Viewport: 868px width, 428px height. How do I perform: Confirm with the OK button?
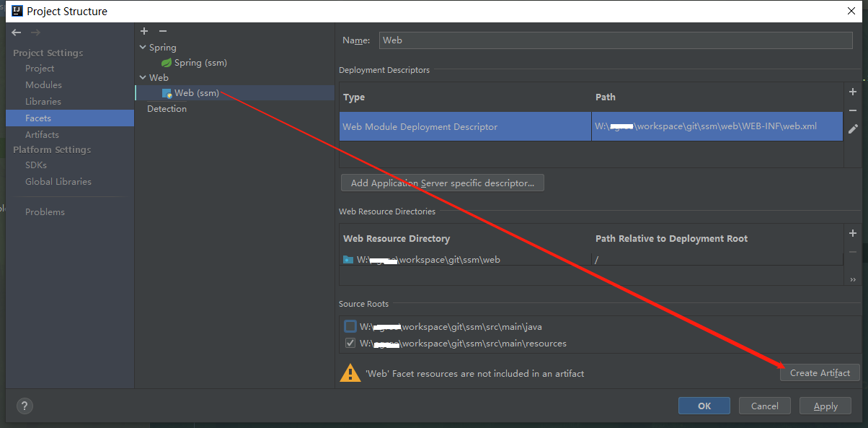704,406
